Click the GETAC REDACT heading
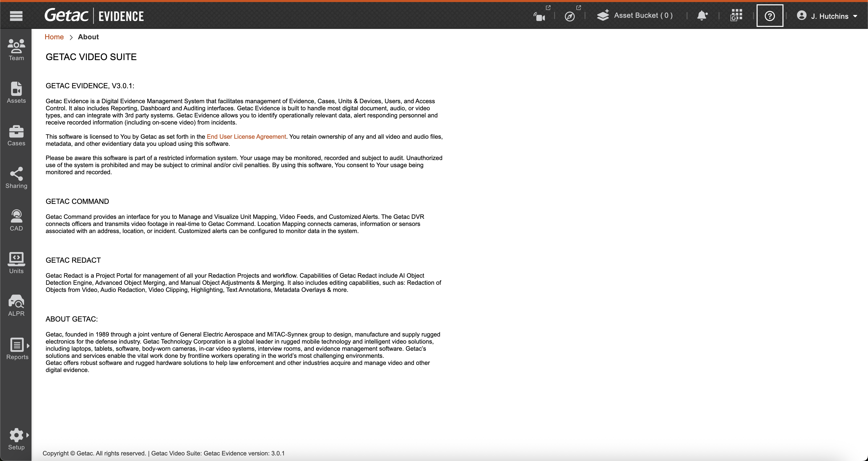Image resolution: width=868 pixels, height=461 pixels. coord(73,260)
